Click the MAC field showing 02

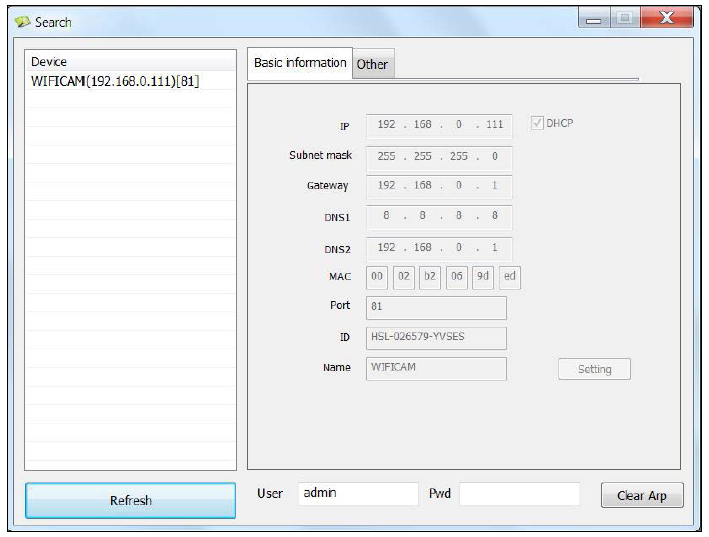tap(403, 277)
